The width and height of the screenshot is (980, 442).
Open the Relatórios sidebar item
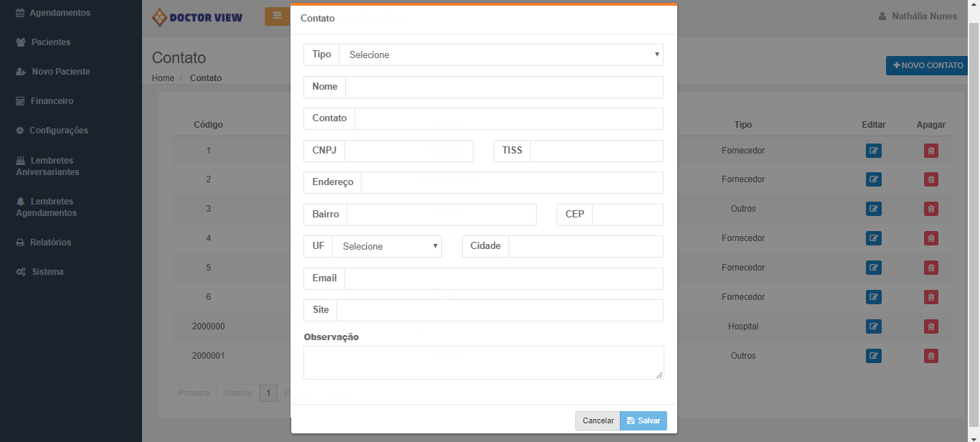[x=50, y=243]
